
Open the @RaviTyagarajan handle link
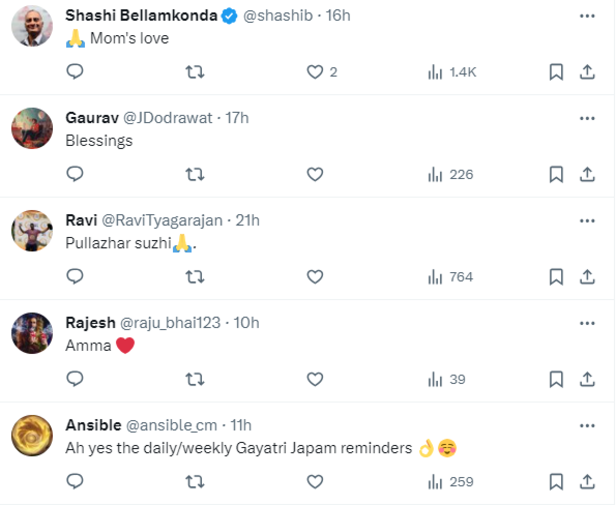click(x=165, y=220)
